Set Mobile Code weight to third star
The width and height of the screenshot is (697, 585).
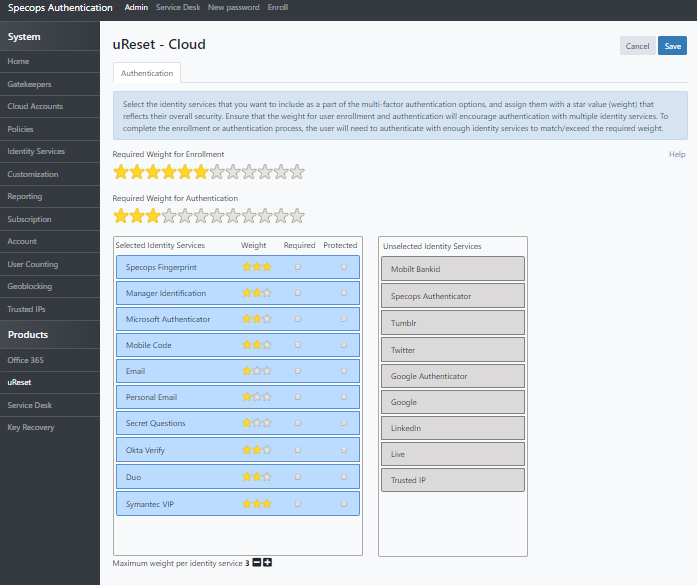click(267, 345)
